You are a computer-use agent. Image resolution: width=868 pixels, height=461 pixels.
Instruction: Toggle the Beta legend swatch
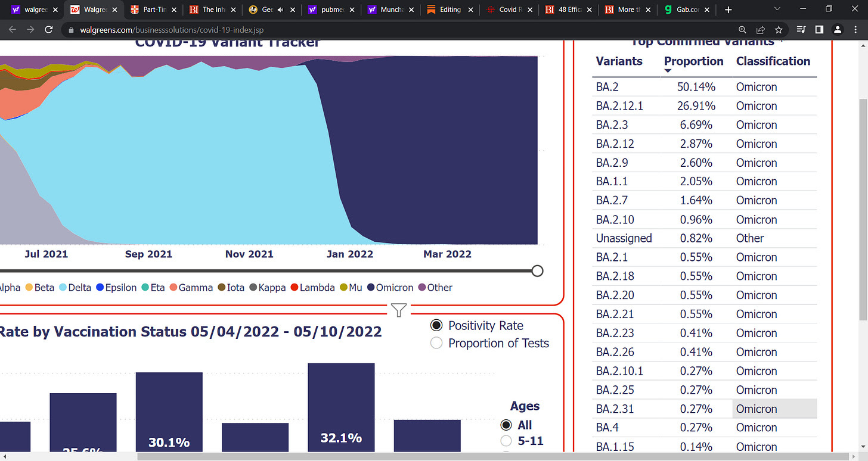29,288
